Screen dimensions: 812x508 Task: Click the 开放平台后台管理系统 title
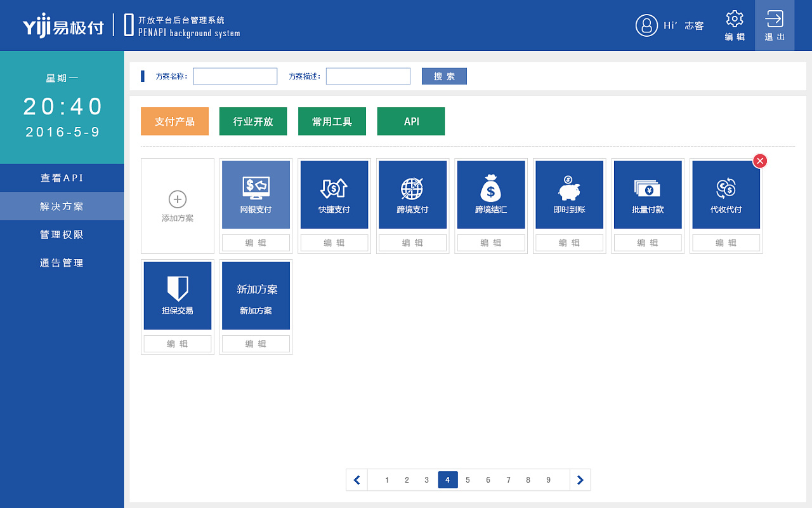[181, 20]
